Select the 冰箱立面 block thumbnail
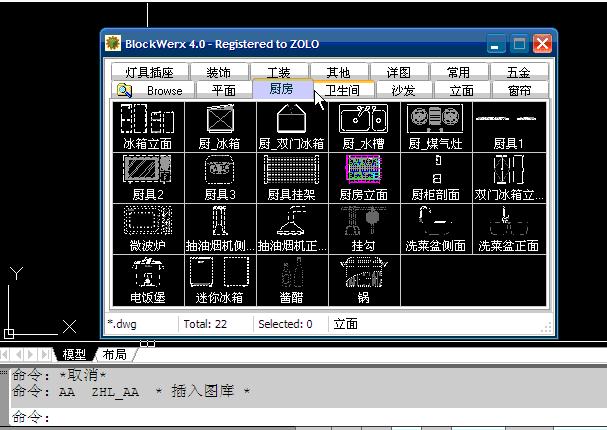Image resolution: width=607 pixels, height=430 pixels. tap(148, 127)
